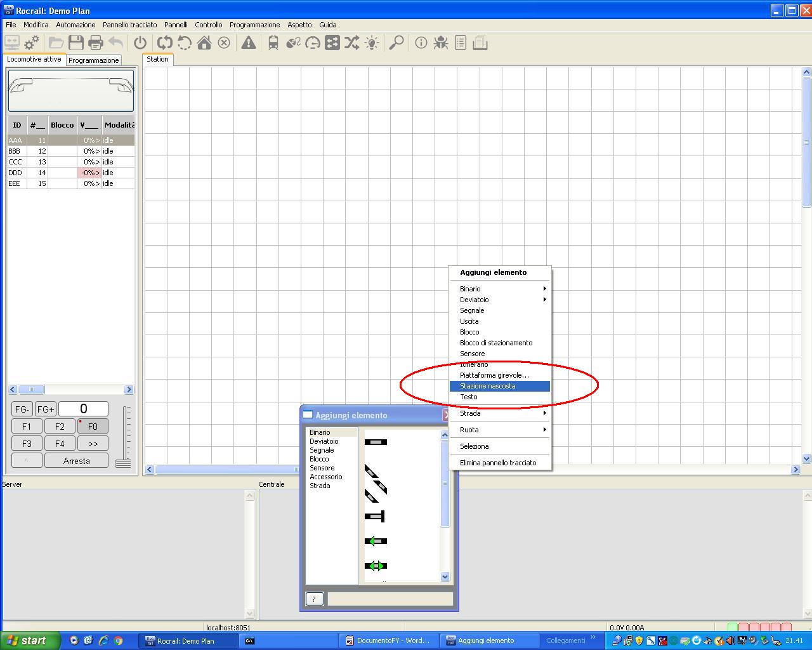The image size is (812, 650).
Task: Click the plan horizontal scrollbar thumb
Action: [227, 470]
